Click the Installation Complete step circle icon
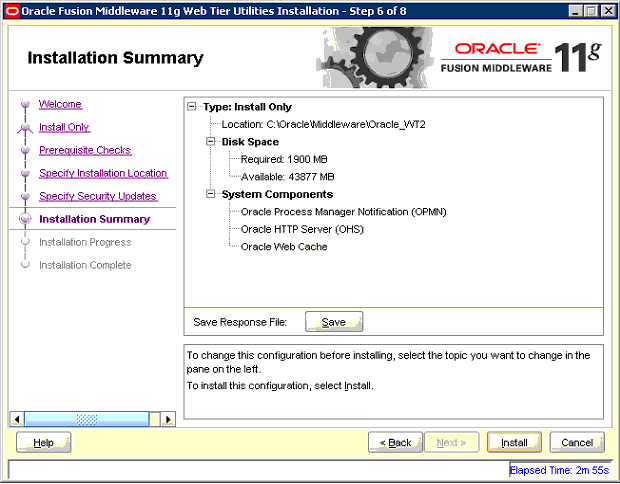 [25, 264]
